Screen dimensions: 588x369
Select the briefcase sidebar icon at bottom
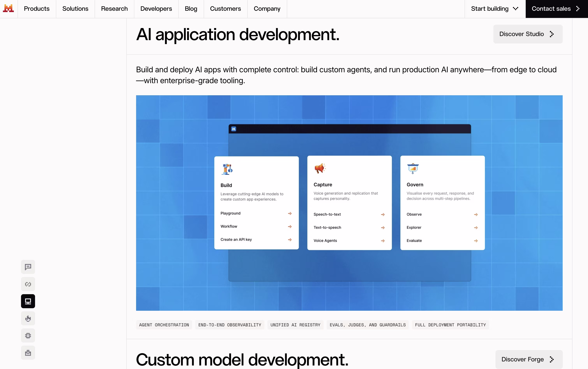coord(28,353)
